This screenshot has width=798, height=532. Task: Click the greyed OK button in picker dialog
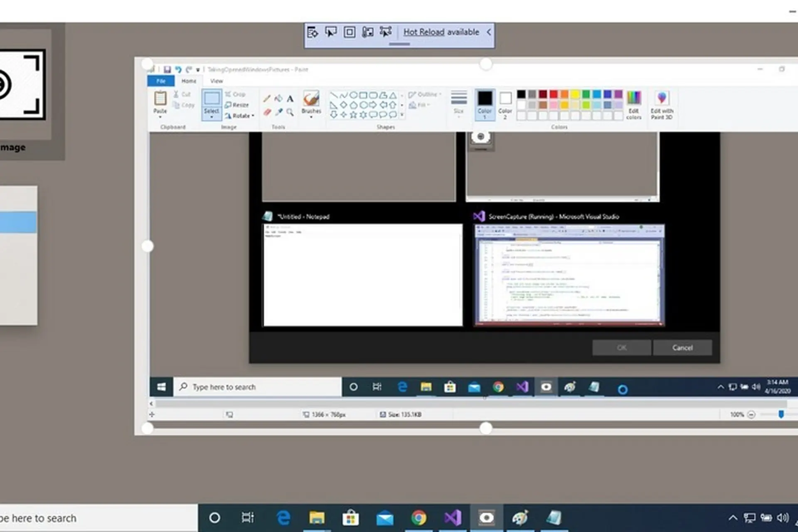pos(622,348)
